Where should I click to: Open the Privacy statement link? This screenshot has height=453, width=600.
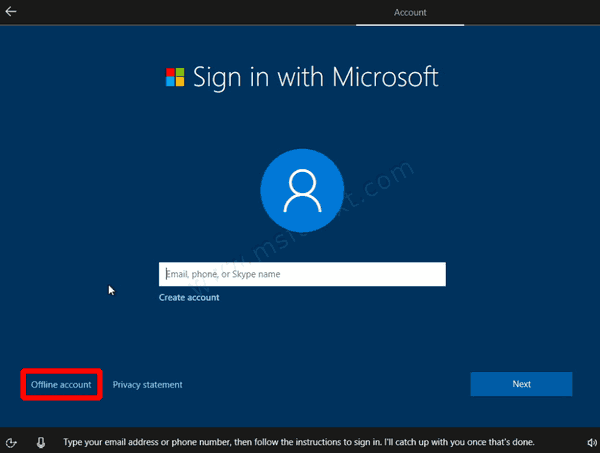coord(147,385)
